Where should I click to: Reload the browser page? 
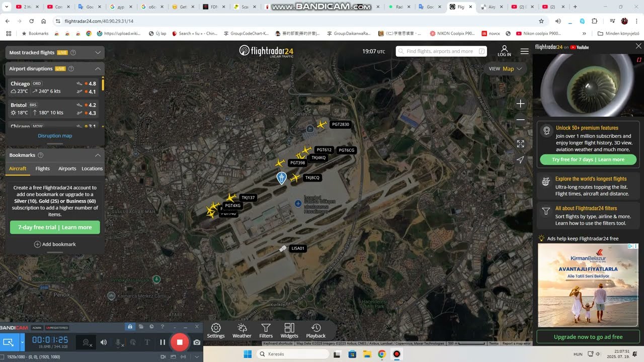click(x=32, y=21)
